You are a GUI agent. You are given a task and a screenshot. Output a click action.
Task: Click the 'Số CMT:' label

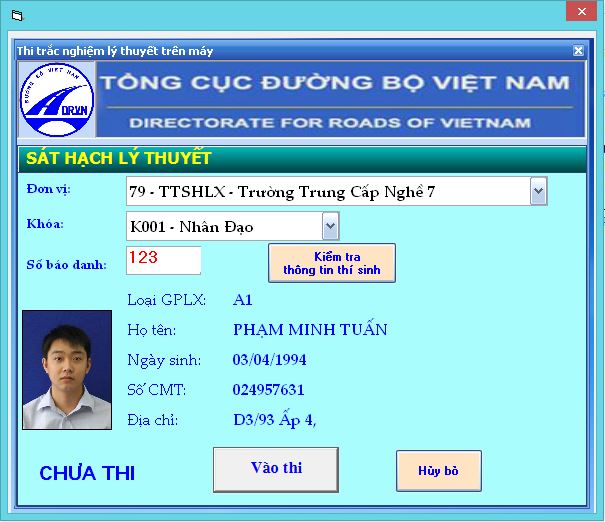click(x=157, y=390)
